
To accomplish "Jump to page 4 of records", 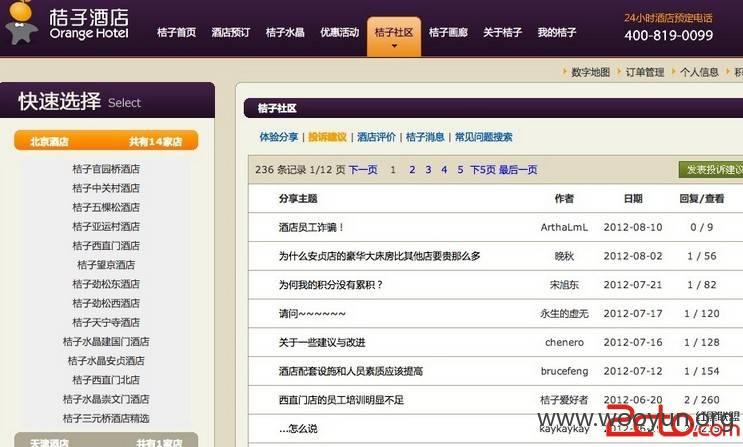I will pos(444,170).
